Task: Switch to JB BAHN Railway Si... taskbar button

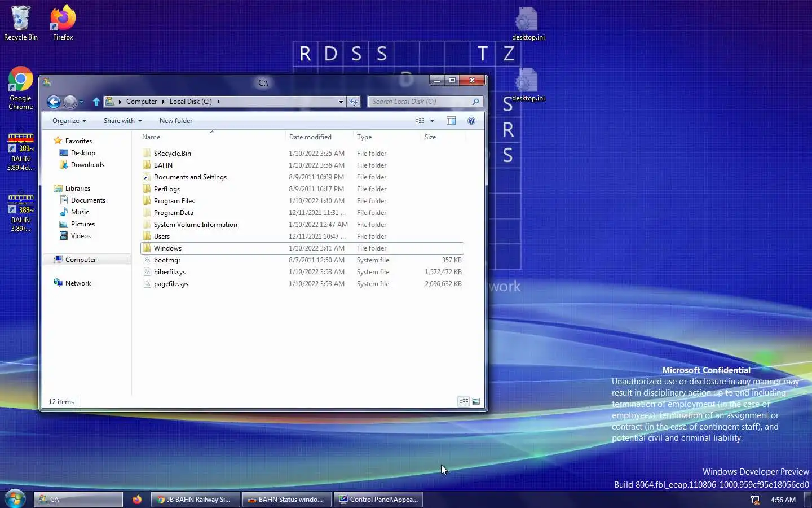Action: (x=196, y=500)
